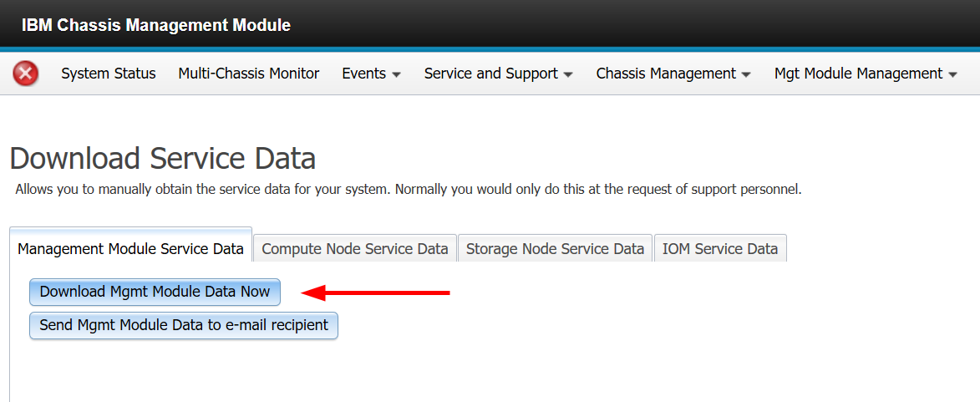The height and width of the screenshot is (402, 980).
Task: Click the description text about support personnel
Action: click(x=409, y=190)
